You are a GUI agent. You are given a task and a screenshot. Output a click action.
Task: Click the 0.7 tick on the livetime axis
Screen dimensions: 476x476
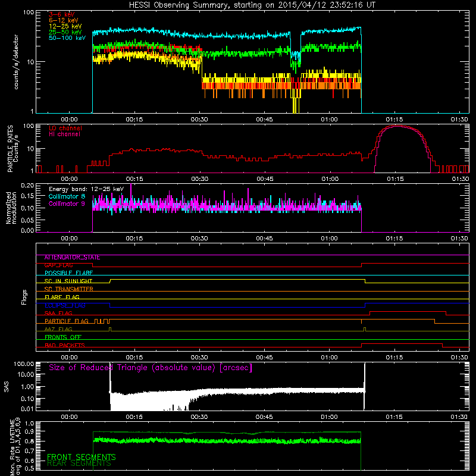click(x=29, y=451)
